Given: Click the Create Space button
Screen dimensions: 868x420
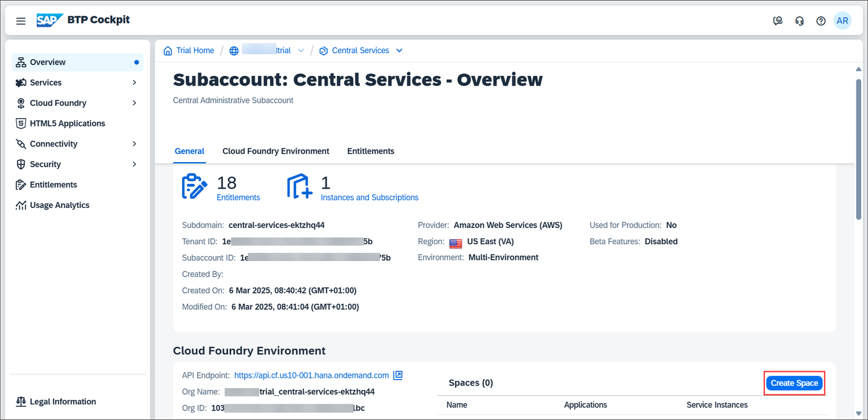Looking at the screenshot, I should (794, 383).
